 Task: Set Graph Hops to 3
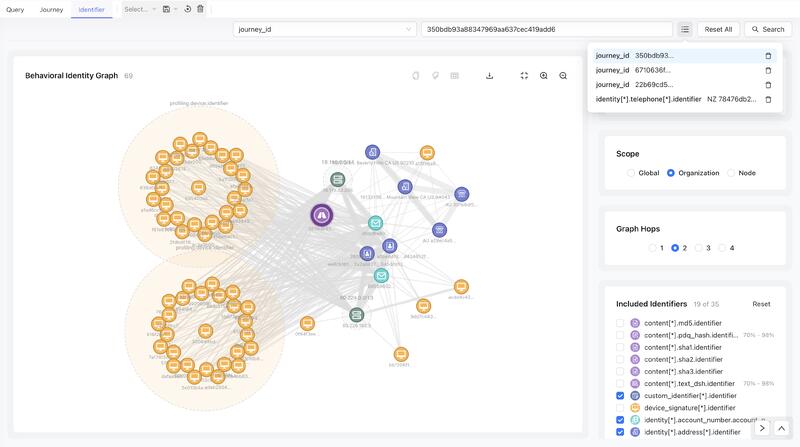click(x=698, y=248)
